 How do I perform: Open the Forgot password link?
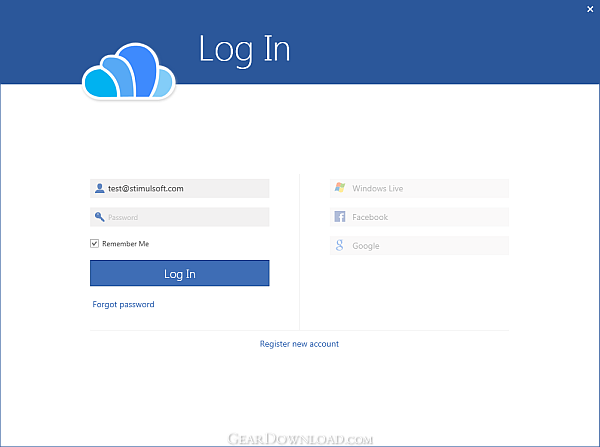click(123, 305)
